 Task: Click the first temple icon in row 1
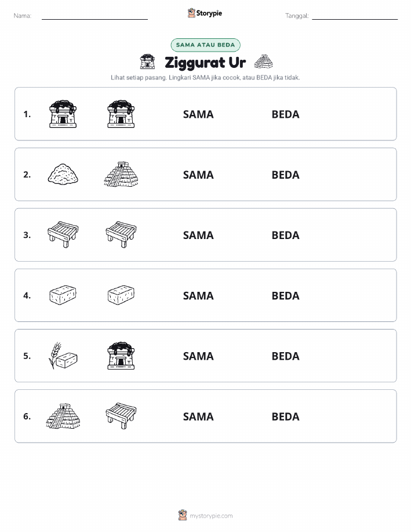(63, 114)
